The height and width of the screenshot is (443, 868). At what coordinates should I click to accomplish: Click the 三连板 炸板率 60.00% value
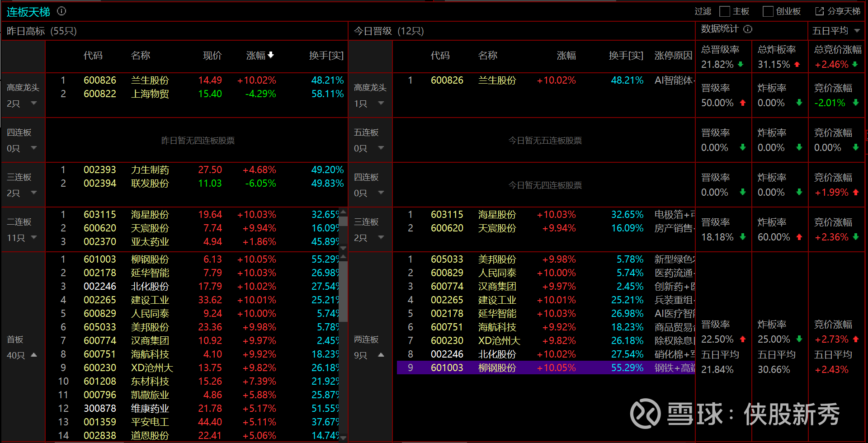(774, 237)
